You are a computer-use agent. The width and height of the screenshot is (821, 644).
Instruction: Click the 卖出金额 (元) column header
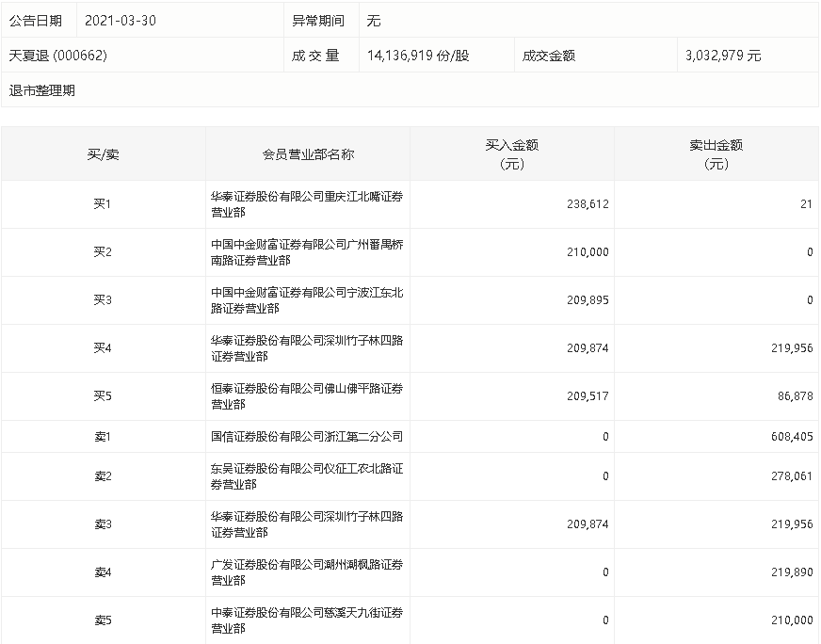pos(716,153)
